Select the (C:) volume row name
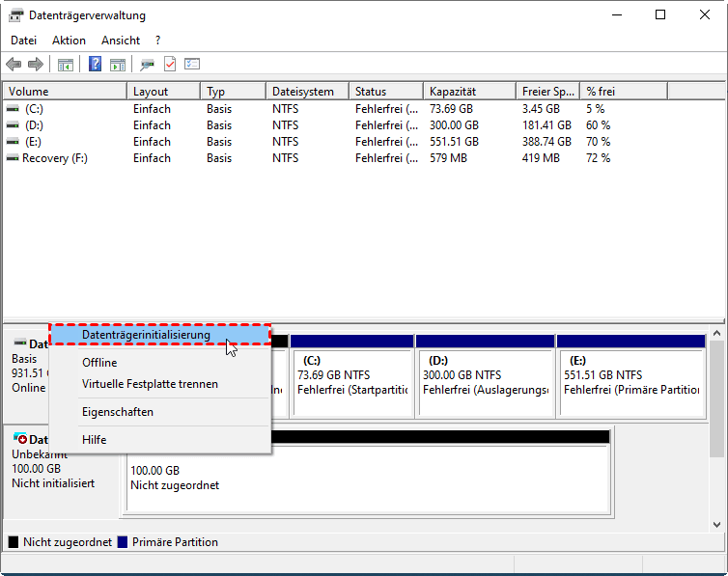This screenshot has width=728, height=576. pyautogui.click(x=34, y=109)
